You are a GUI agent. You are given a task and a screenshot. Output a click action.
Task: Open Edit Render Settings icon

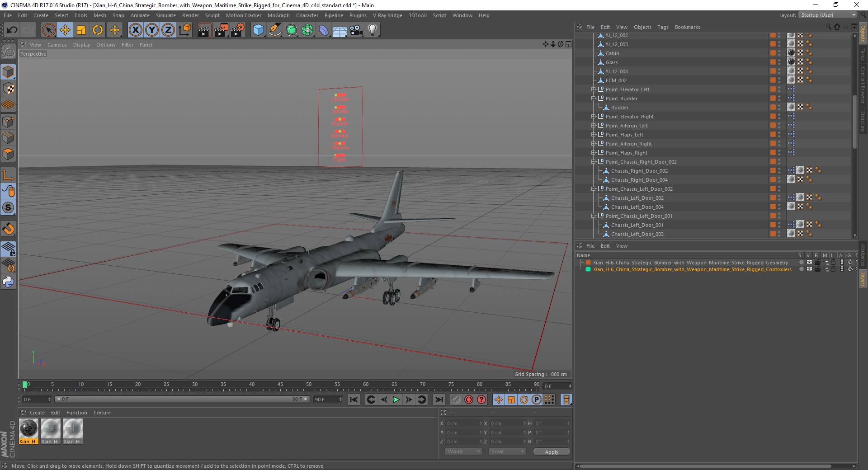pyautogui.click(x=238, y=30)
